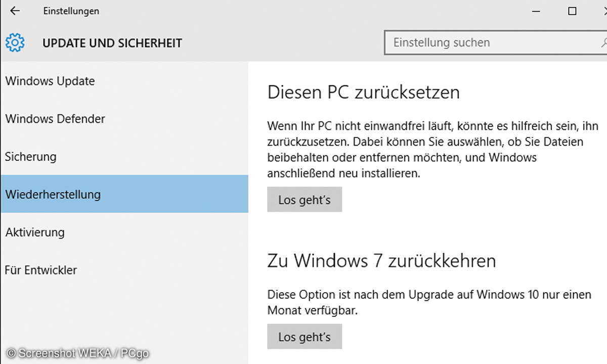607x364 pixels.
Task: Click the line starting "Wenn Ihr PC nicht"
Action: tap(432, 125)
